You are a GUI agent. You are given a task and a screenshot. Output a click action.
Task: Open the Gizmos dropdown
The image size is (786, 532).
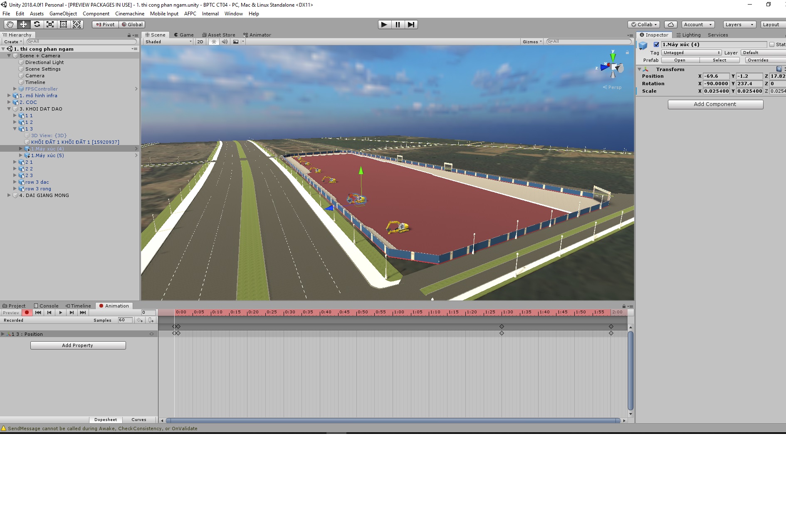pos(532,42)
